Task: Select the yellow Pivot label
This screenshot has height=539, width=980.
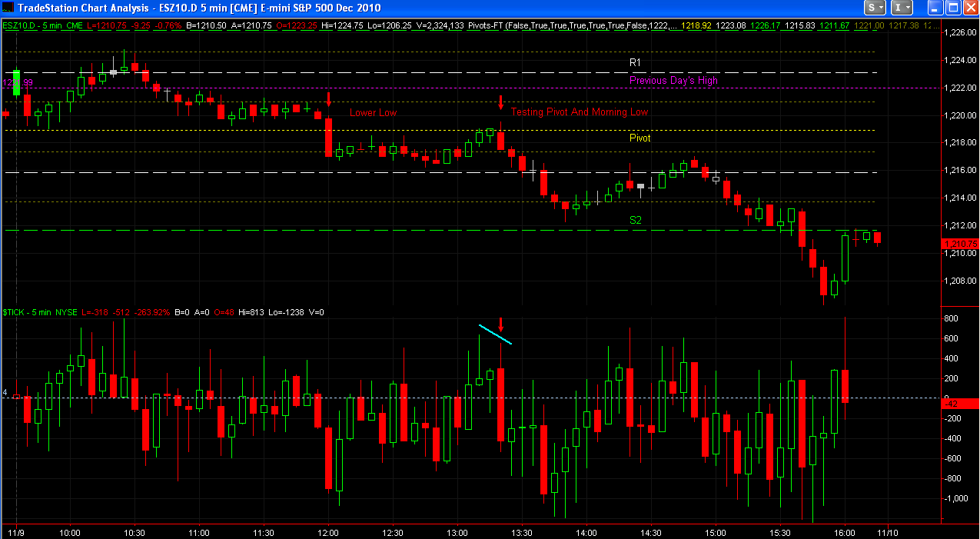Action: click(x=640, y=138)
